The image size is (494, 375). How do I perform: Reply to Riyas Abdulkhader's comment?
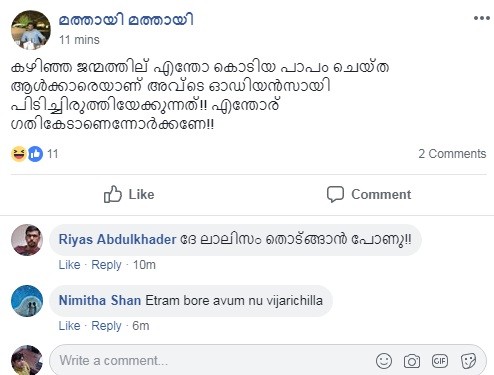pos(106,265)
